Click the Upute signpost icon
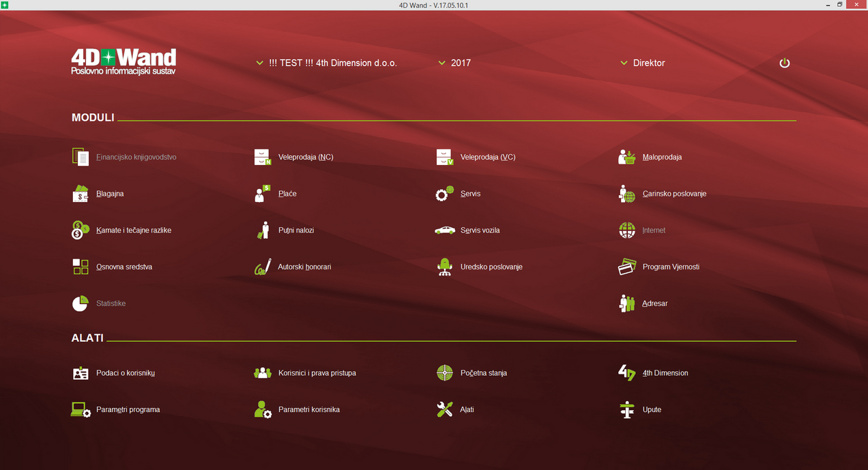The image size is (868, 470). [627, 410]
